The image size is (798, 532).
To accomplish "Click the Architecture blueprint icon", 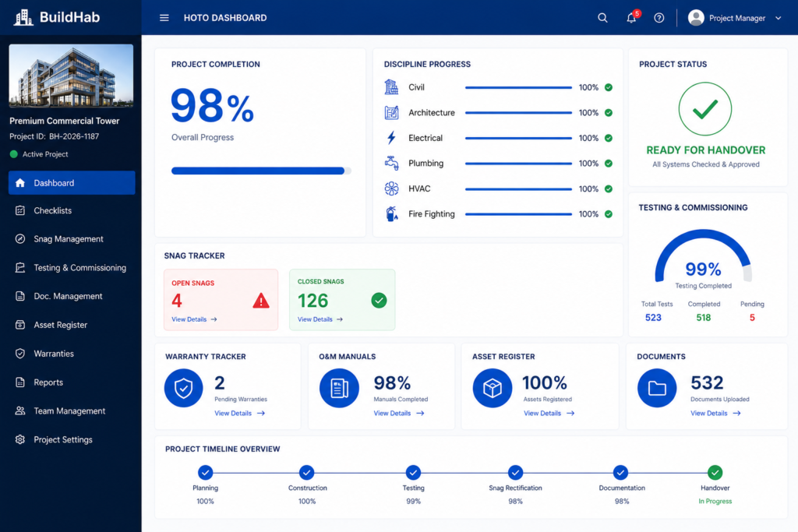I will [391, 112].
